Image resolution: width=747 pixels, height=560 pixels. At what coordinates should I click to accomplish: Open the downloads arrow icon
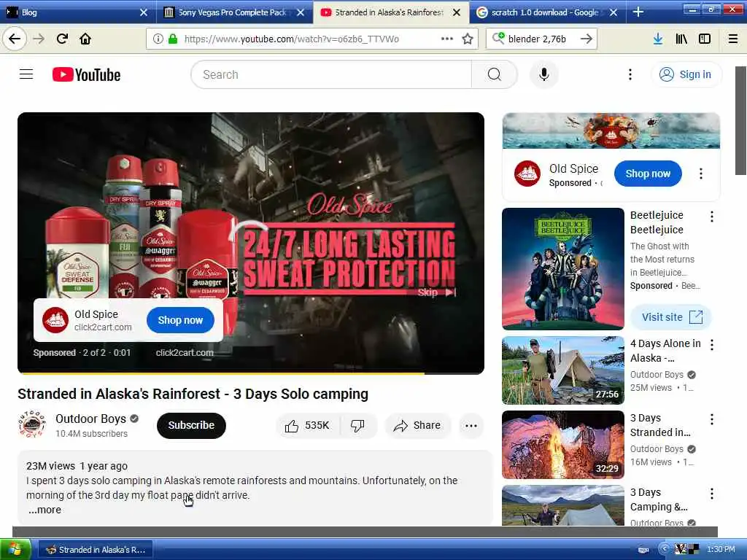point(658,39)
